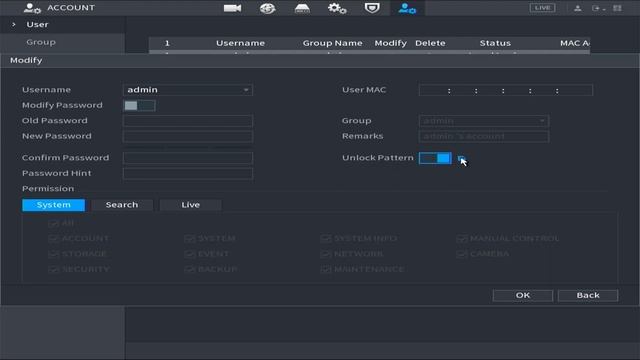
Task: Toggle the MAINTENANCE permission checkbox
Action: 325,269
